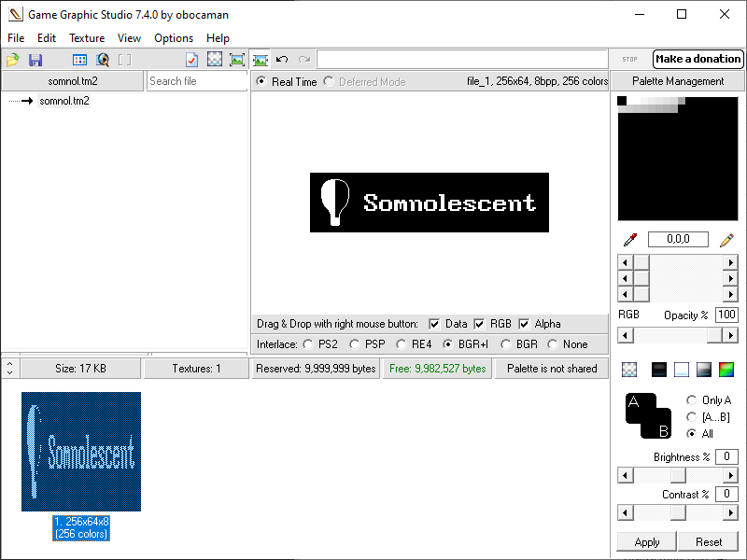Uncheck the Alpha checkbox
The height and width of the screenshot is (560, 747).
coord(525,324)
